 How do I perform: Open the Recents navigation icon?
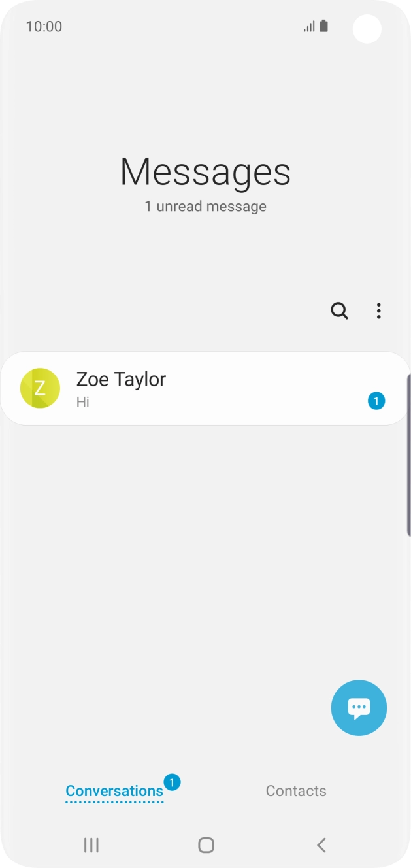pyautogui.click(x=91, y=844)
